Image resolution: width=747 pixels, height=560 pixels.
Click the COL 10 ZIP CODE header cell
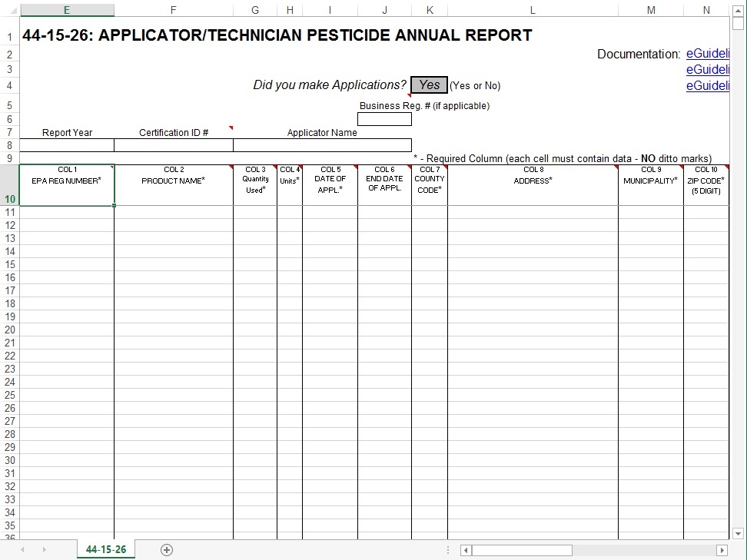click(x=706, y=185)
